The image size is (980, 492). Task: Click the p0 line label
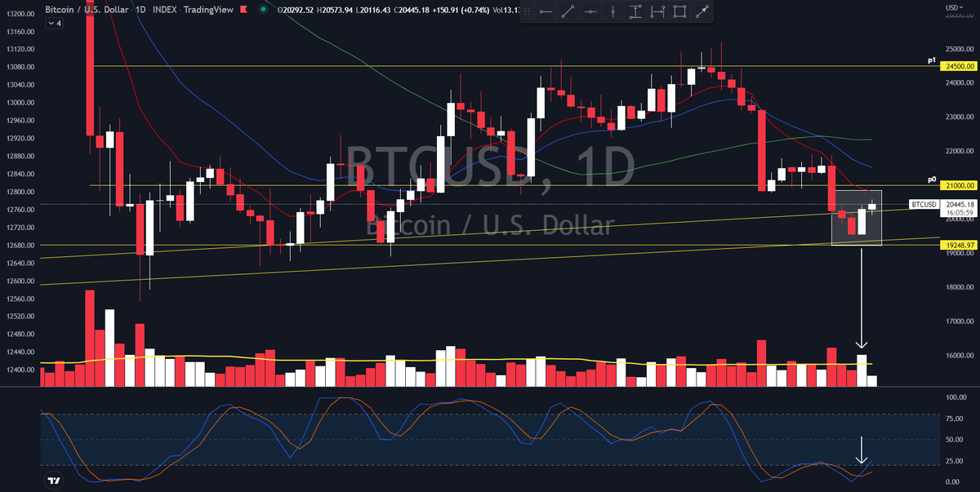click(931, 180)
